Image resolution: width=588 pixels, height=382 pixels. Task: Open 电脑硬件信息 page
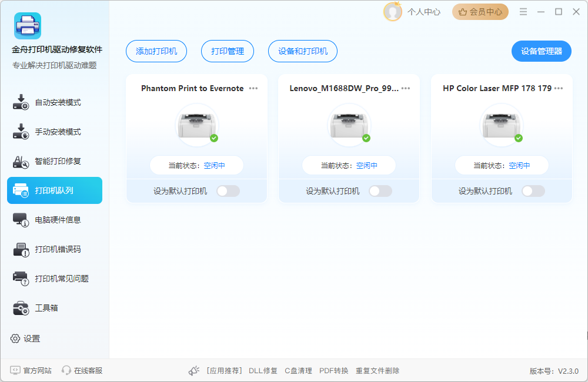[x=55, y=220]
